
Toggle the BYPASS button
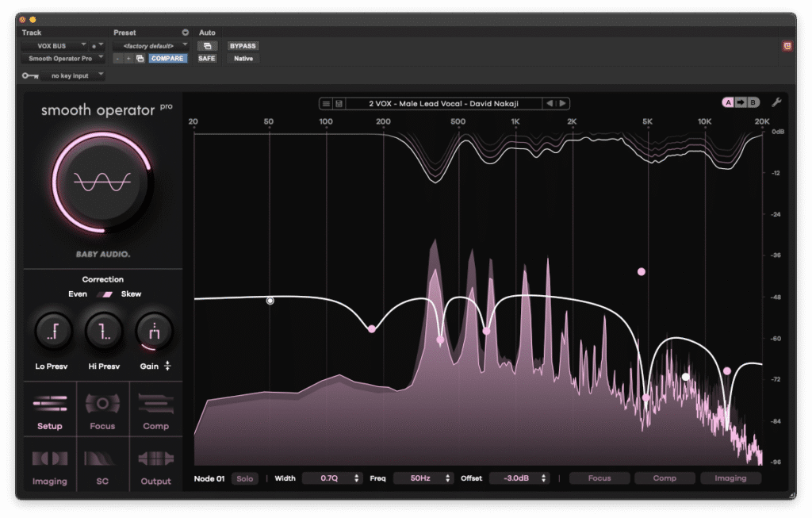243,46
